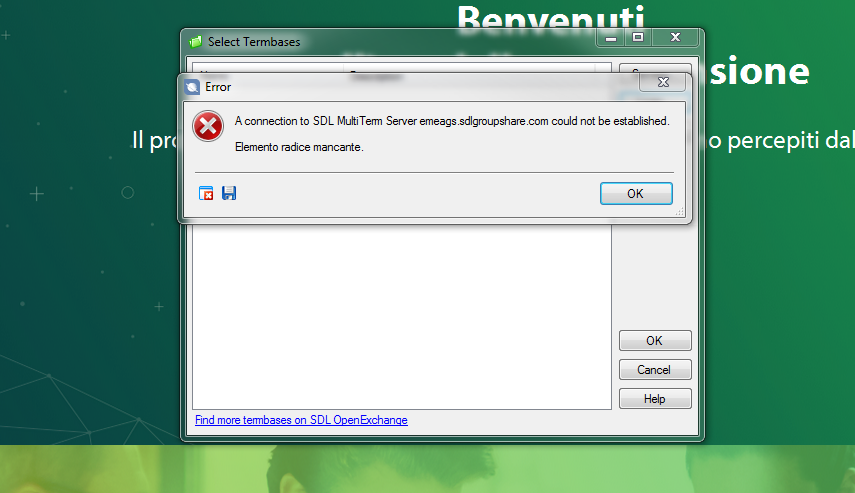This screenshot has height=493, width=855.
Task: Click the red error cross icon
Action: pyautogui.click(x=208, y=126)
